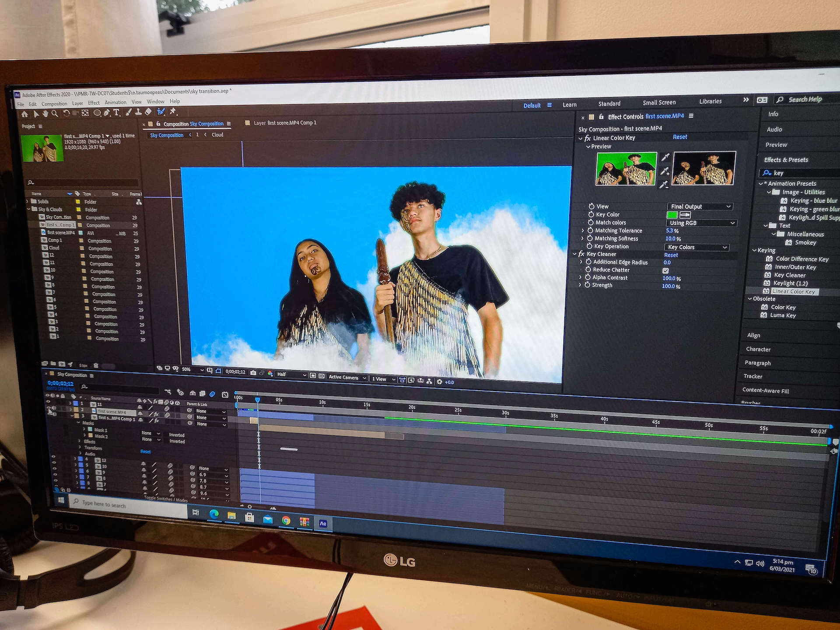Select the Selection arrow tool
Viewport: 840px width, 630px height.
pyautogui.click(x=36, y=114)
